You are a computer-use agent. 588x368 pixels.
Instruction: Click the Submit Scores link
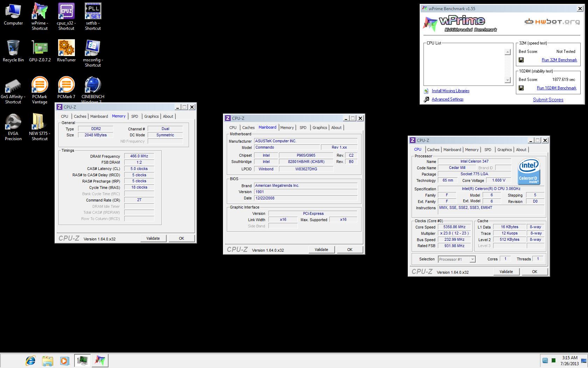(548, 100)
